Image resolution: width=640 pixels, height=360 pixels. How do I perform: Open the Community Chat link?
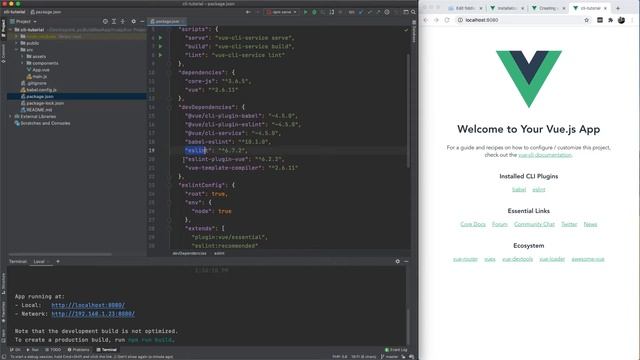pos(534,224)
